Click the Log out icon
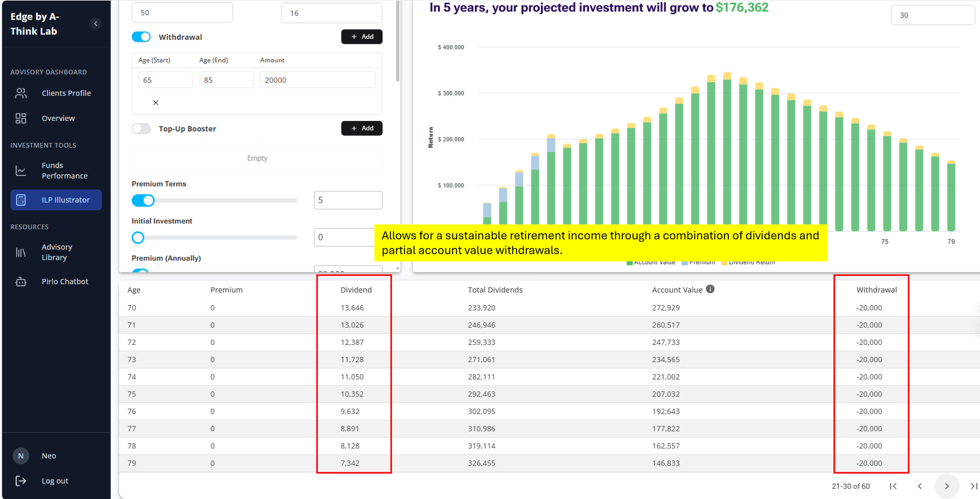 [x=21, y=481]
